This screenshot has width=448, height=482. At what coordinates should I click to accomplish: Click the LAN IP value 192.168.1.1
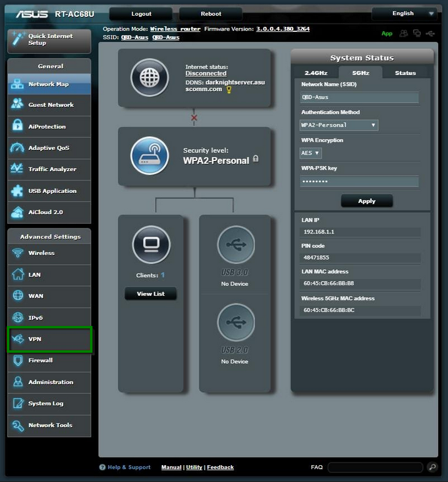tap(319, 232)
